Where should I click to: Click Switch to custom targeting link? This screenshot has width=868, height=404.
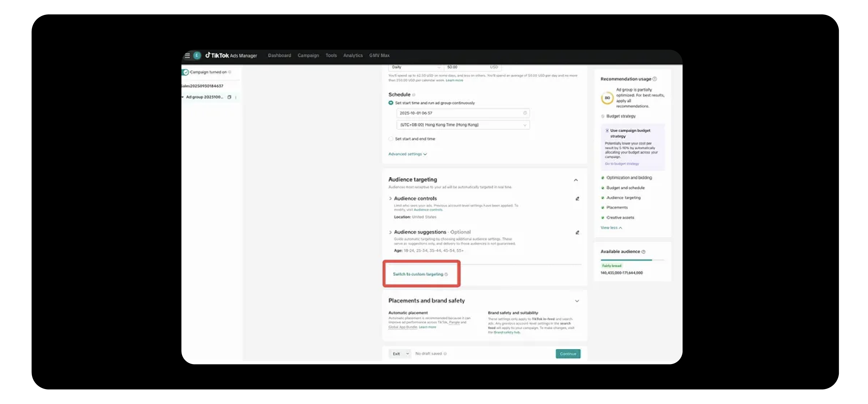[418, 274]
